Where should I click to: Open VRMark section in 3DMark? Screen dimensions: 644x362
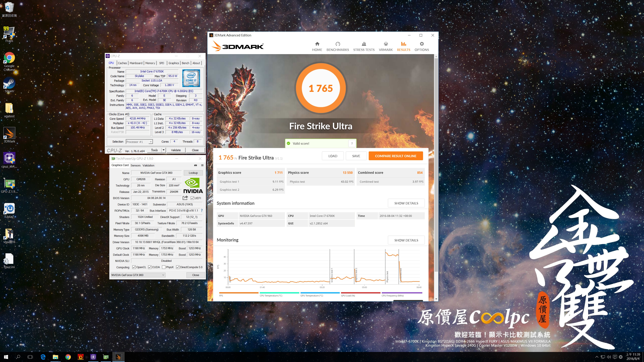pyautogui.click(x=386, y=46)
